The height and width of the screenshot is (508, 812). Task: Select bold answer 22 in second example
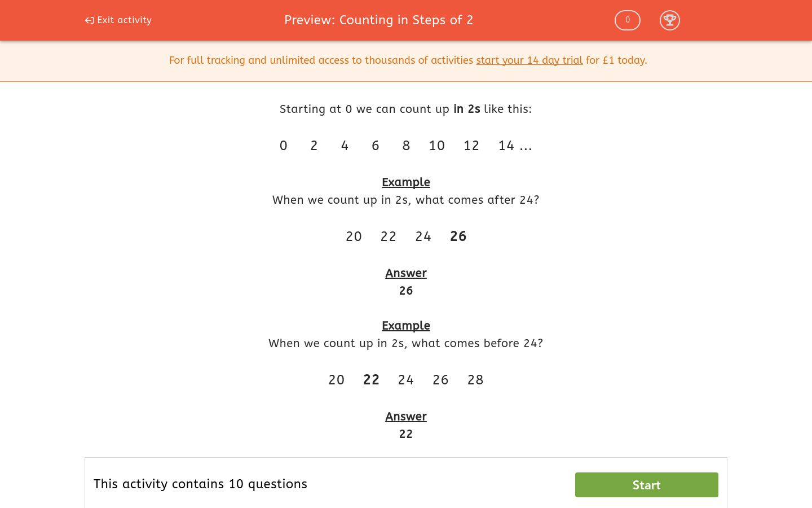tap(371, 379)
